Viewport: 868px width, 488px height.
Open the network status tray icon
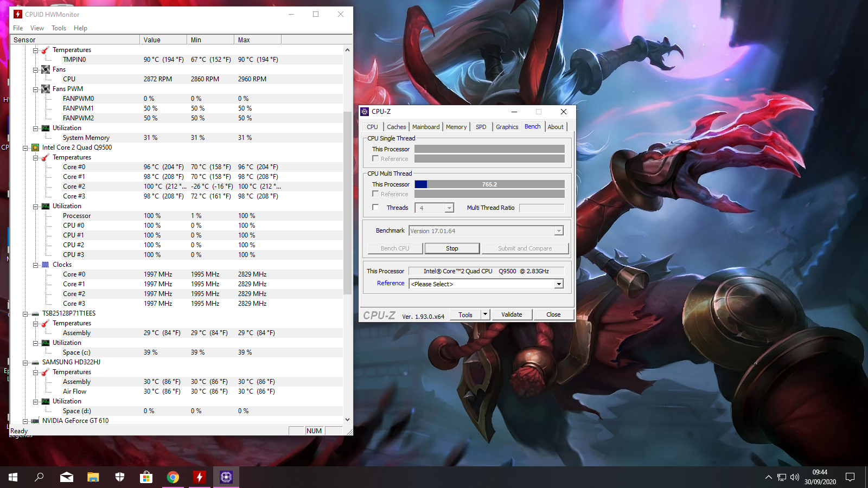pyautogui.click(x=781, y=477)
